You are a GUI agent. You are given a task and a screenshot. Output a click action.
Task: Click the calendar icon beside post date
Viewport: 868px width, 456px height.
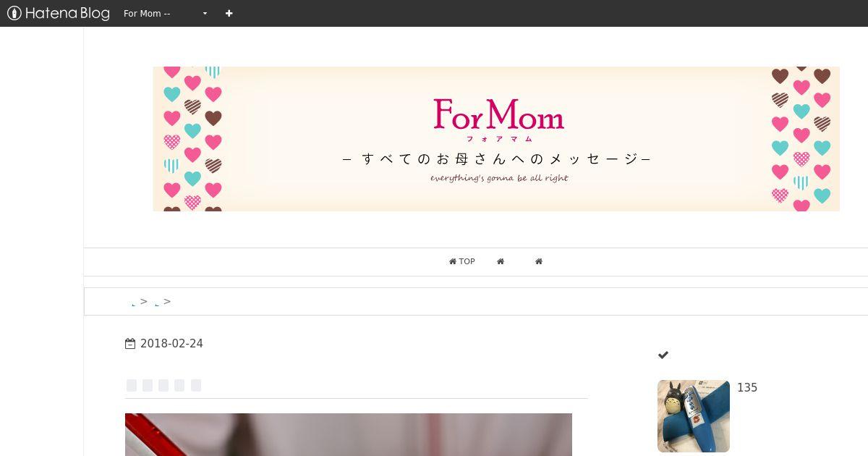coord(130,344)
